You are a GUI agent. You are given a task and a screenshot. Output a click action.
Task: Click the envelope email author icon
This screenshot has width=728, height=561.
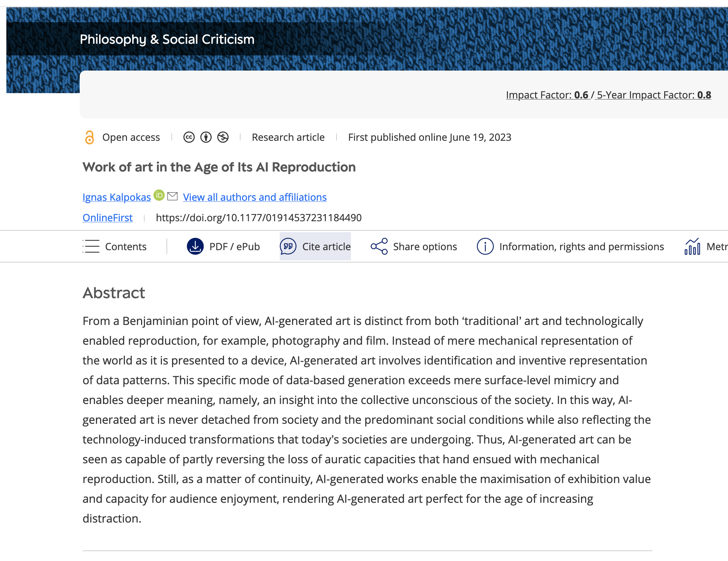172,196
